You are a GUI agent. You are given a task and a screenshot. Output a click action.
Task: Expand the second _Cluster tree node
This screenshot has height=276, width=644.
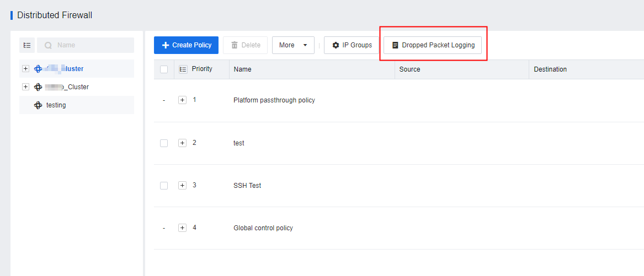tap(26, 87)
